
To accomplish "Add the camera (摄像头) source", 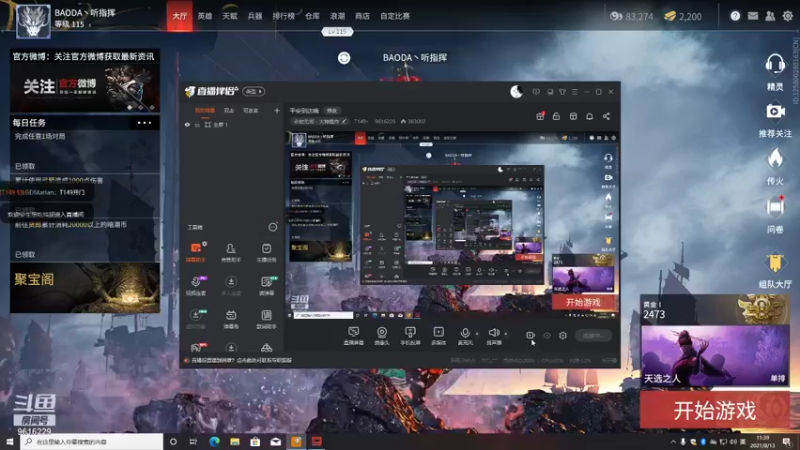I will click(x=382, y=336).
